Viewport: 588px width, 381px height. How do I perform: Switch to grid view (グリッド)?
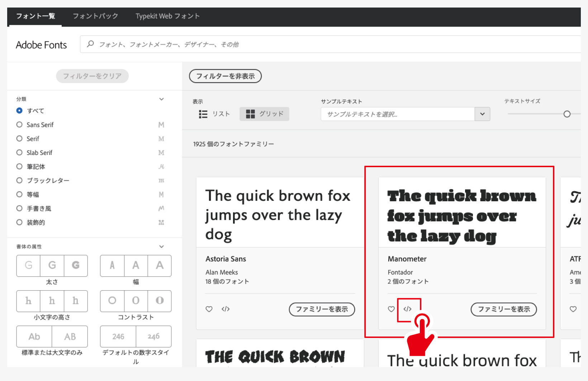coord(265,114)
